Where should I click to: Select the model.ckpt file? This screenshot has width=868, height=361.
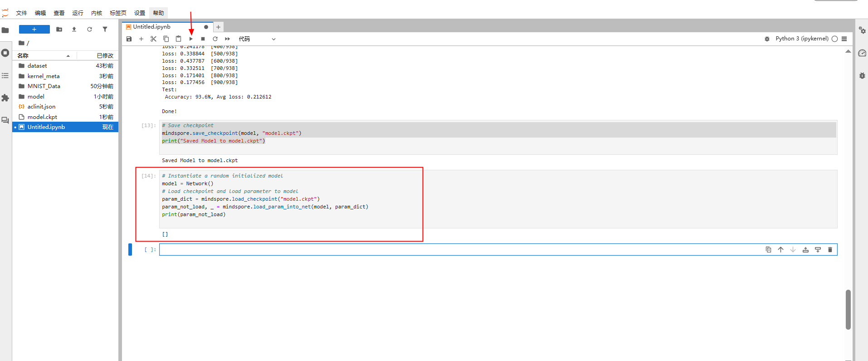[65, 117]
